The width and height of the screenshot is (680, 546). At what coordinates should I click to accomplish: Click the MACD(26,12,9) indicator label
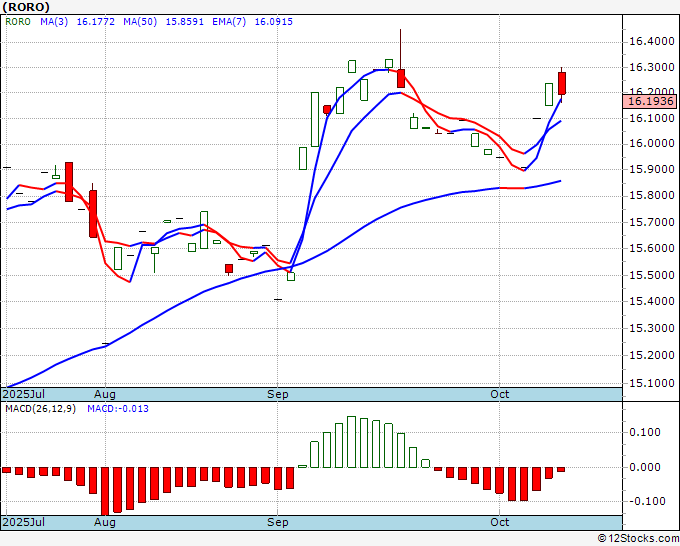click(40, 409)
